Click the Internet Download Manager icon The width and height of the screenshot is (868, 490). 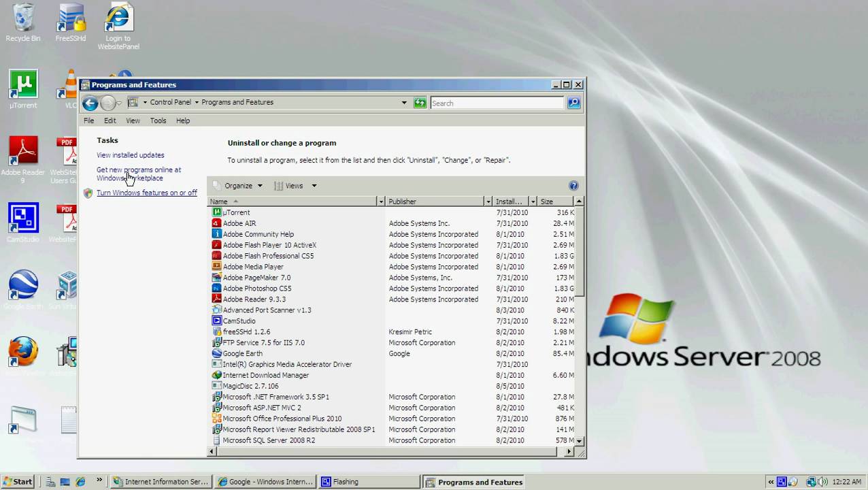pyautogui.click(x=217, y=376)
